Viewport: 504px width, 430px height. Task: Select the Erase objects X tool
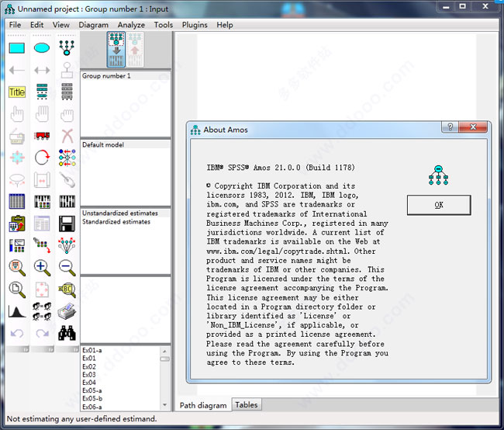(67, 136)
